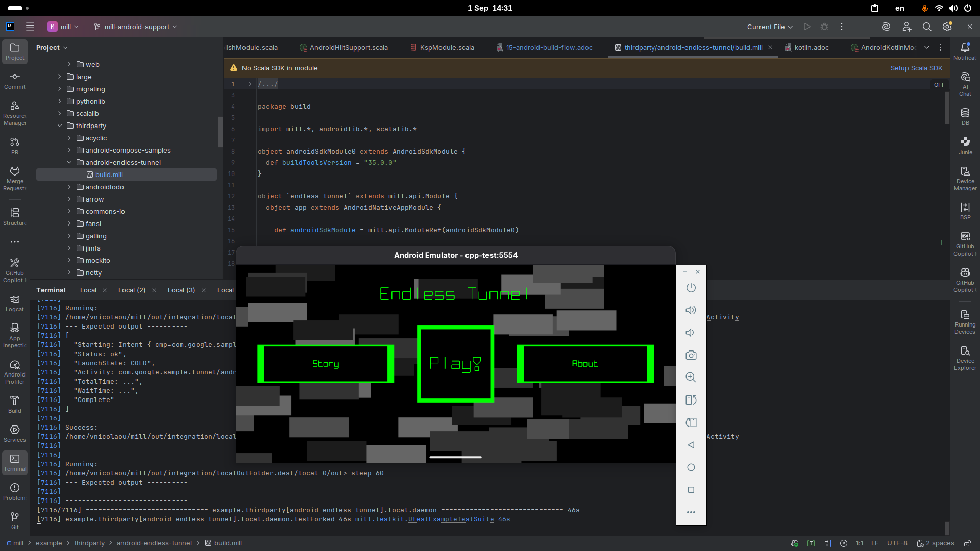Open the Services tool window
The height and width of the screenshot is (551, 980).
pos(15,433)
